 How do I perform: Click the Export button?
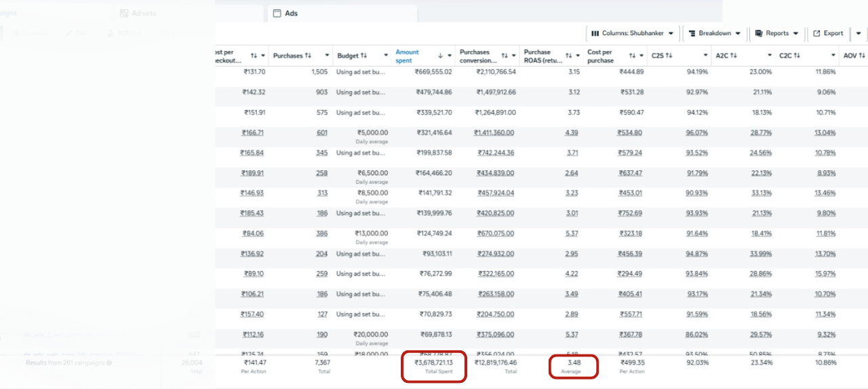tap(828, 33)
